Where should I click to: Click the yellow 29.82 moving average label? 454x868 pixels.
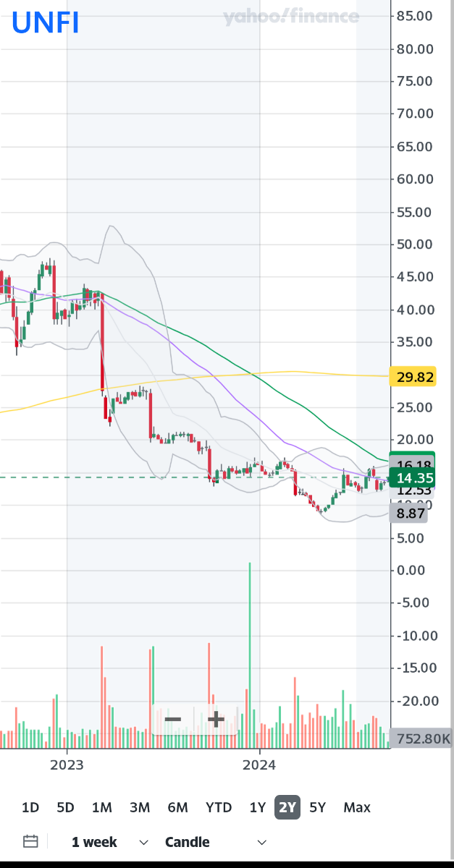point(412,376)
